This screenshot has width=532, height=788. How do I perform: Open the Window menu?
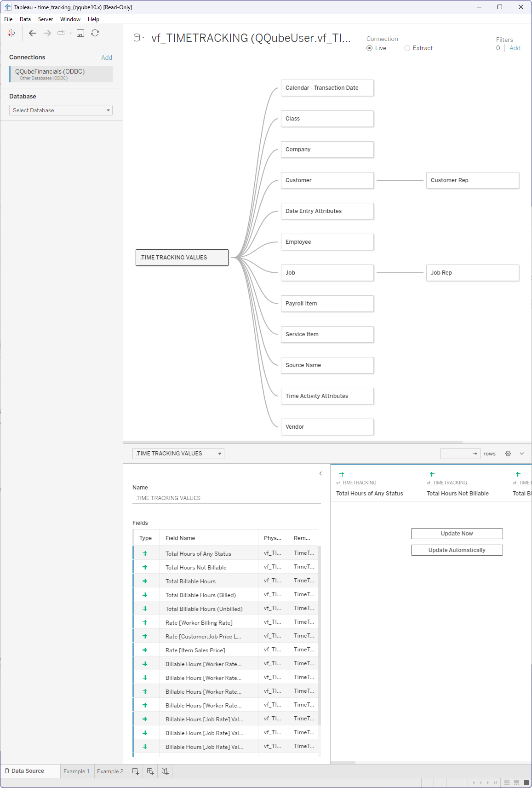point(70,19)
